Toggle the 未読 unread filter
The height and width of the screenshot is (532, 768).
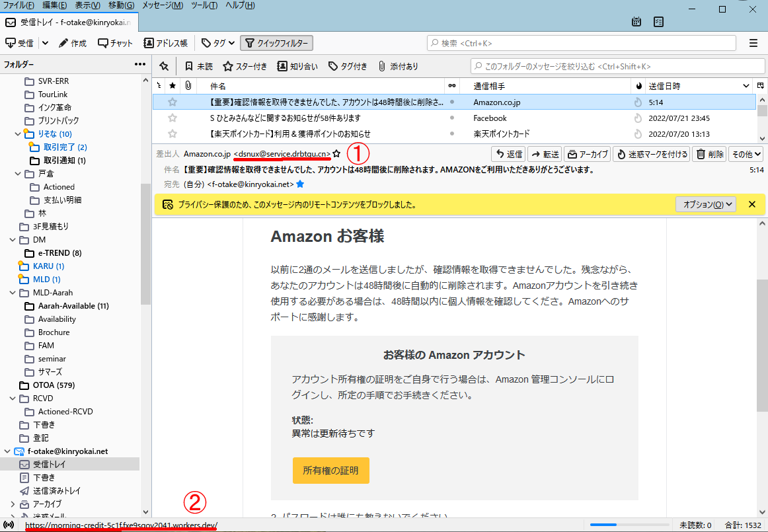click(x=199, y=66)
